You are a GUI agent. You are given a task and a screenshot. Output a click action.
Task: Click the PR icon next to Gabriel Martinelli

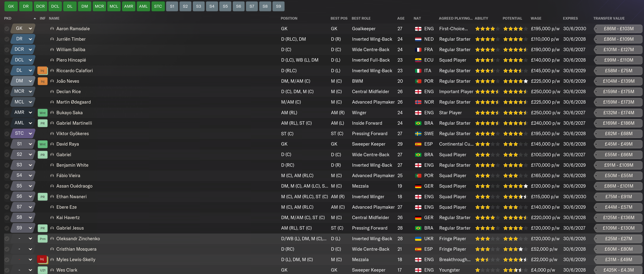(x=43, y=123)
